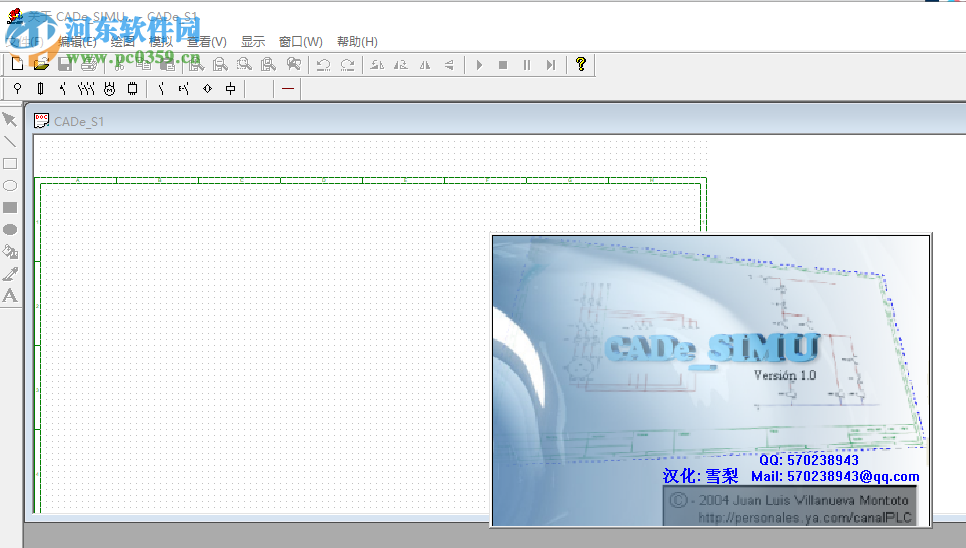The image size is (966, 548).
Task: Open the 窗口(W) menu
Action: (301, 42)
